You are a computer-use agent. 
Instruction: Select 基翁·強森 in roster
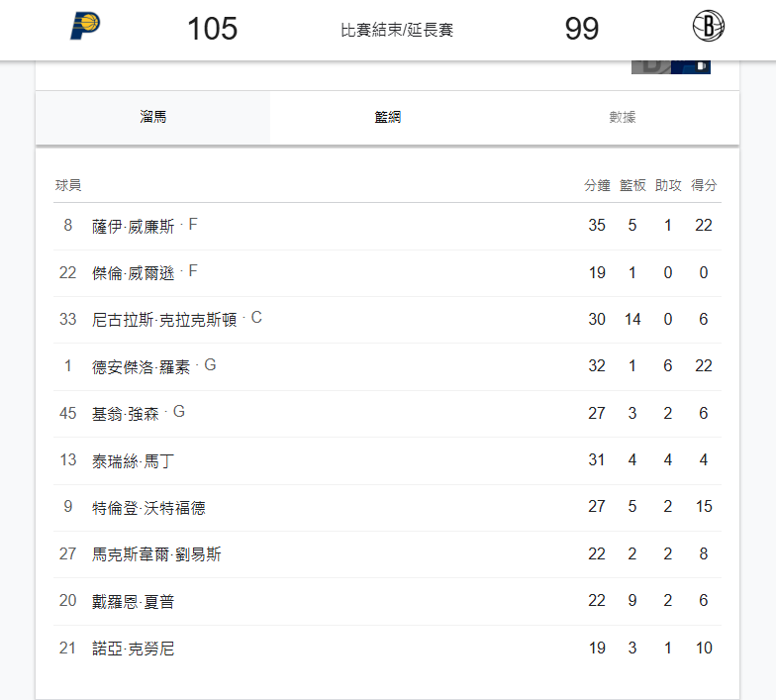125,414
